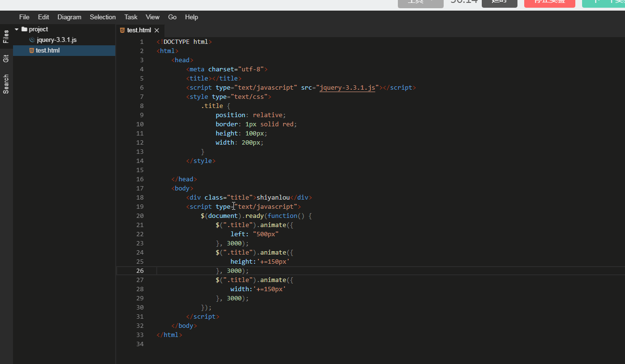This screenshot has width=625, height=364.
Task: Switch to the Git sidebar panel
Action: click(x=6, y=59)
